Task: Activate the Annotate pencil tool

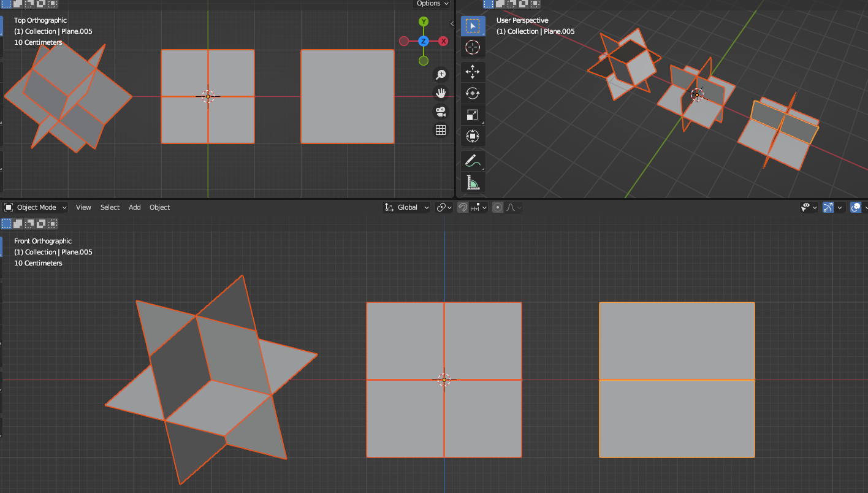Action: click(x=473, y=161)
